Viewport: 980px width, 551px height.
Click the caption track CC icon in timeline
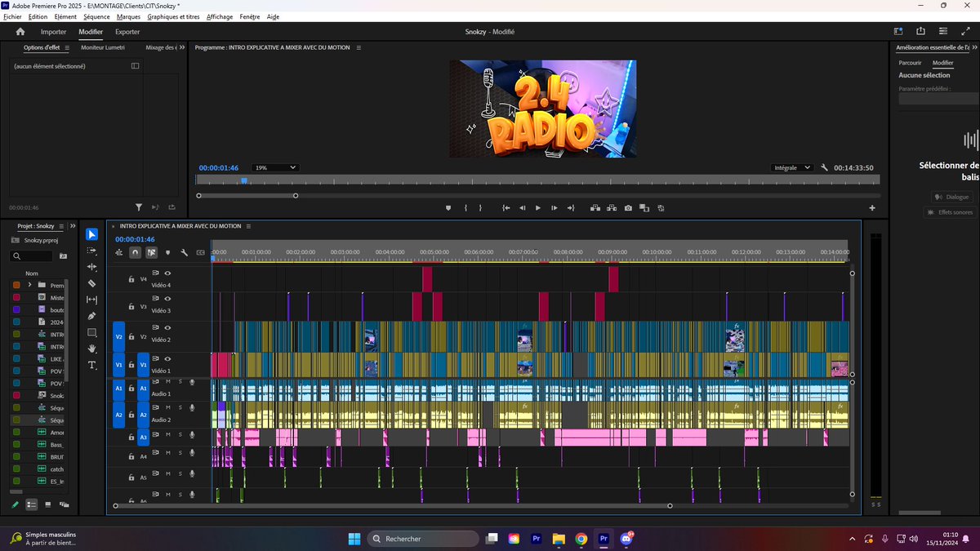coord(200,253)
